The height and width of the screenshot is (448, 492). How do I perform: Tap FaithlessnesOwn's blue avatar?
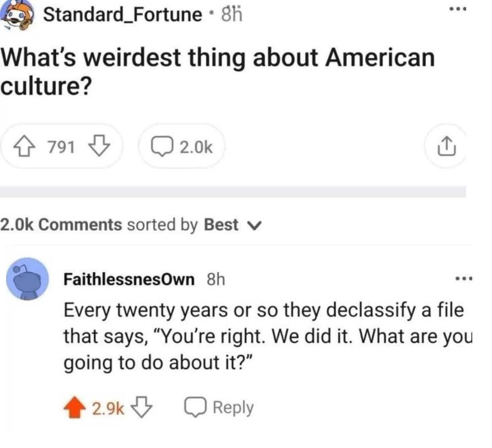[x=28, y=279]
